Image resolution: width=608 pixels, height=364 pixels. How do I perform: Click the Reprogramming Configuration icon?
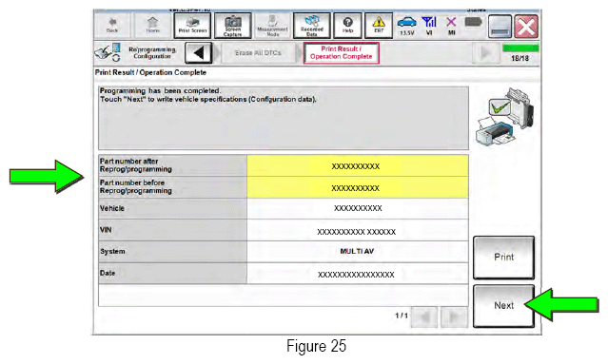coord(108,53)
